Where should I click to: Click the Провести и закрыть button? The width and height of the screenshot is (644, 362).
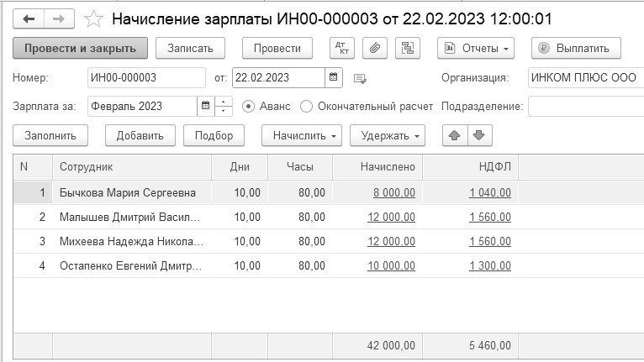pyautogui.click(x=81, y=48)
